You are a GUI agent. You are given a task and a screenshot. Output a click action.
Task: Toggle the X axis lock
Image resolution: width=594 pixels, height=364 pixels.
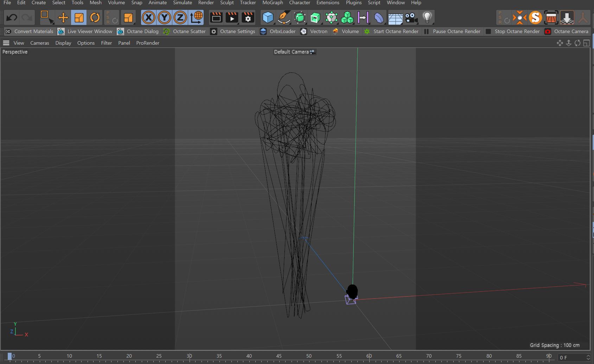[148, 18]
